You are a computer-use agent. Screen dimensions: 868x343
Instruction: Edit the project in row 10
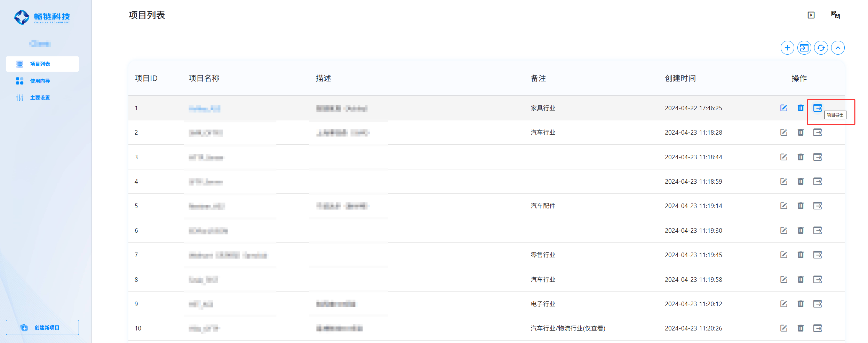point(783,328)
